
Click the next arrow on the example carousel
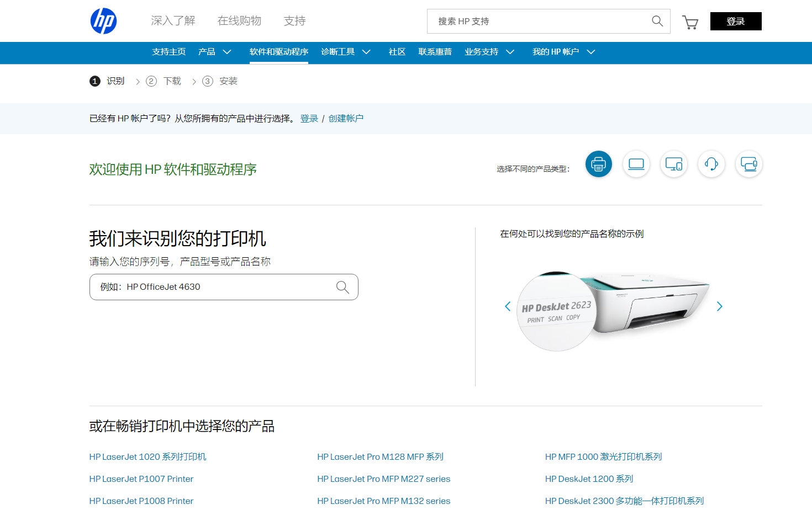[x=719, y=306]
